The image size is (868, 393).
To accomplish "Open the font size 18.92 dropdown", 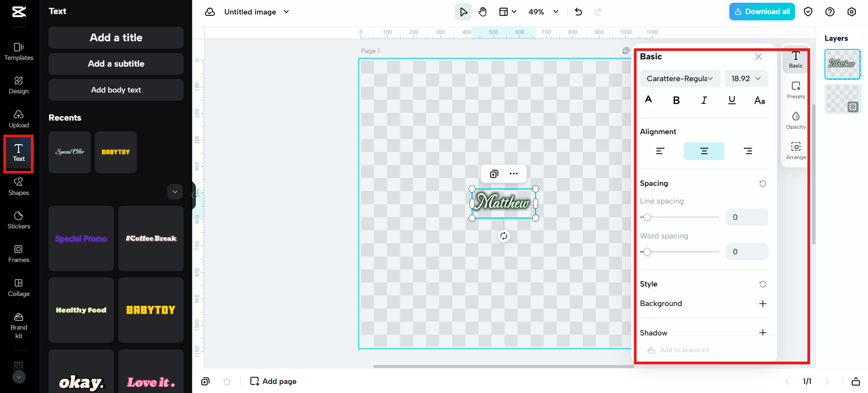I will pos(746,78).
